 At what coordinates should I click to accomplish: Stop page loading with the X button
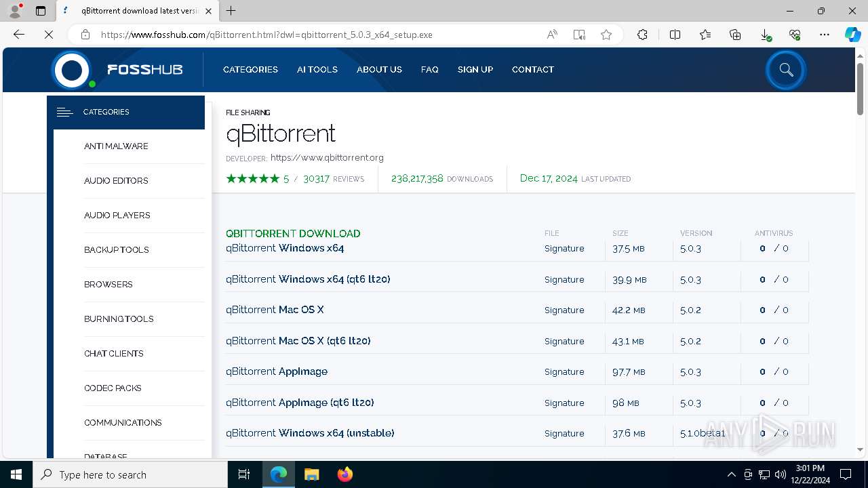[49, 35]
